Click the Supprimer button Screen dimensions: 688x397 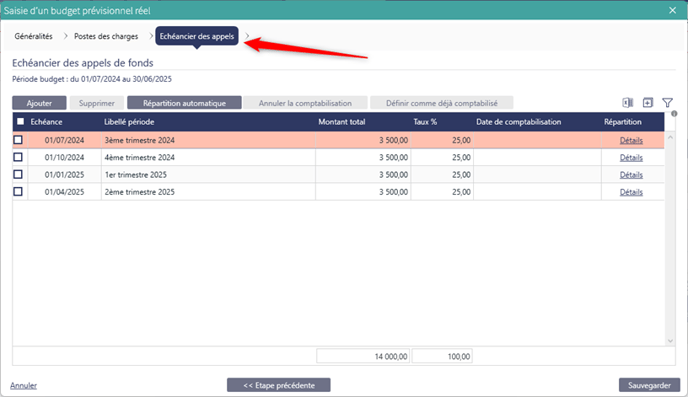tap(97, 103)
